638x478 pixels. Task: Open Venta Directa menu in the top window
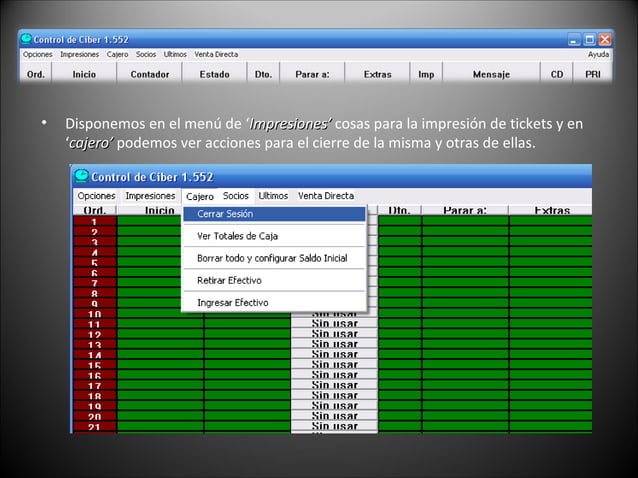point(216,55)
